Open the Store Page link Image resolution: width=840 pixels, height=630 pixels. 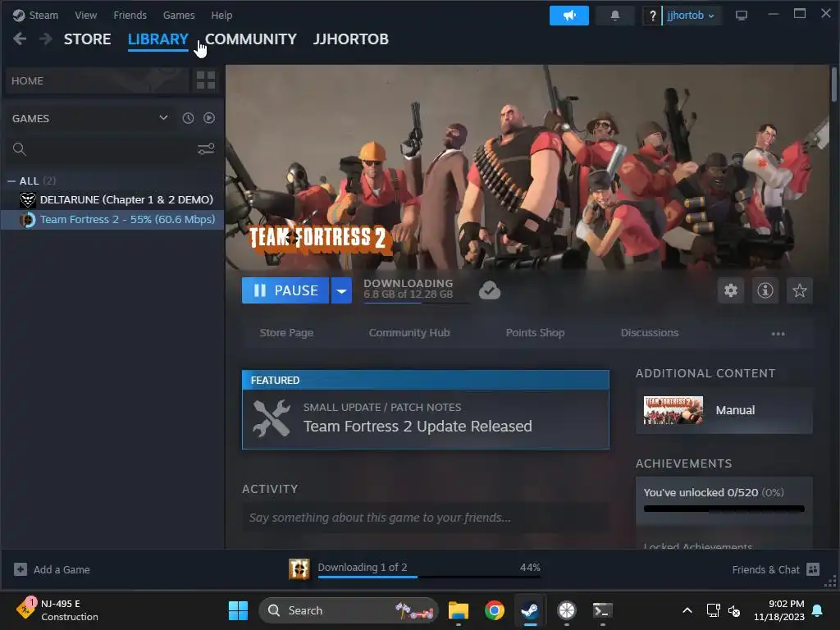pyautogui.click(x=286, y=333)
